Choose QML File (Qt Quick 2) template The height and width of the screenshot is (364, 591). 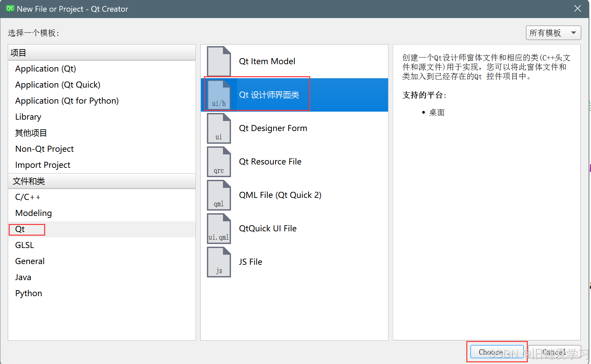click(x=294, y=195)
